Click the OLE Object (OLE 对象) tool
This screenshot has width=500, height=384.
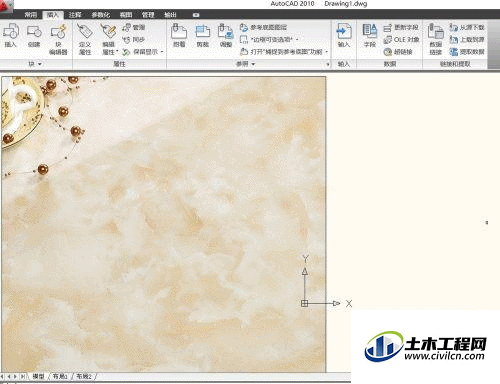pyautogui.click(x=401, y=40)
